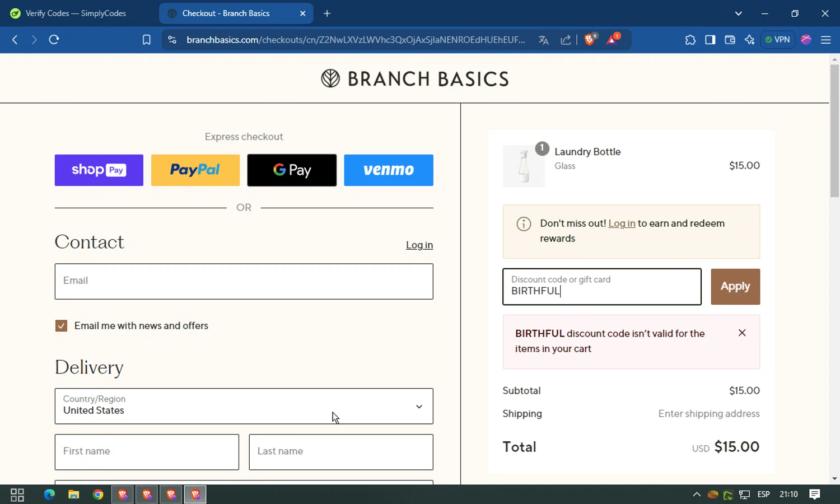Switch to the Verify Codes — SimplyCodes tab
Screen dimensions: 840x504
point(76,13)
